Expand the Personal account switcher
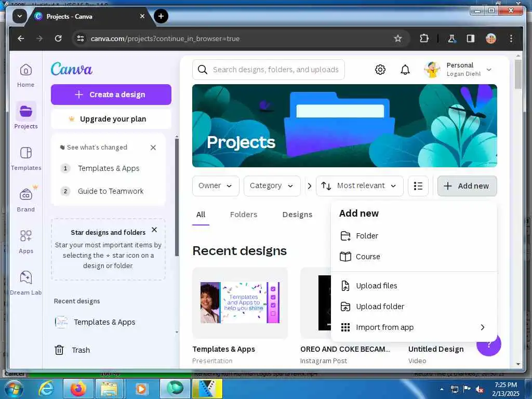Screen dimensions: 532x399 click(458, 70)
